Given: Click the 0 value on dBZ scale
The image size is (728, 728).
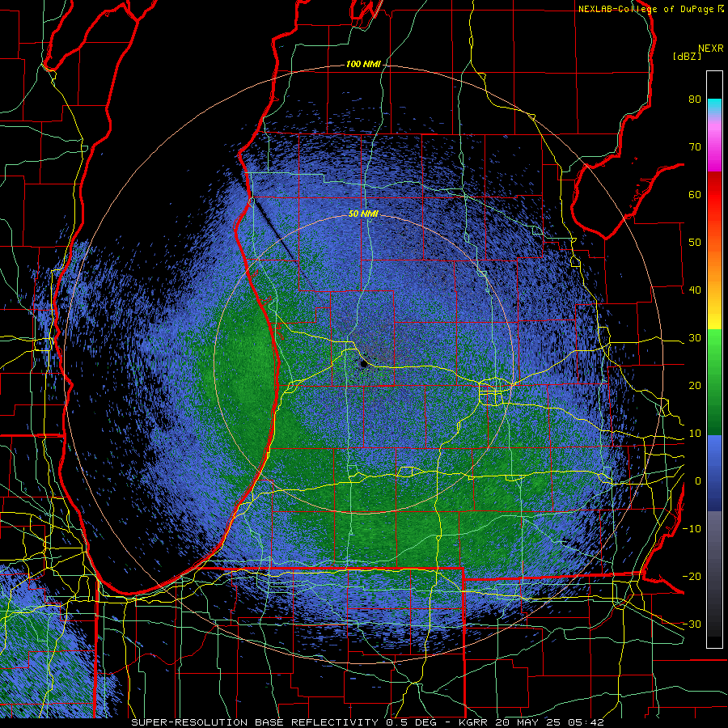Looking at the screenshot, I should click(698, 481).
